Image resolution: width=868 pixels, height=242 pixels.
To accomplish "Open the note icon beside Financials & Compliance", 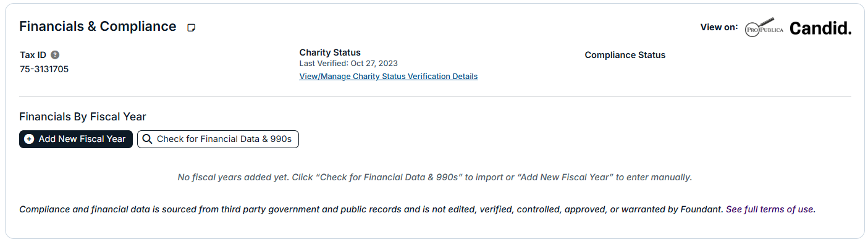I will tap(192, 28).
